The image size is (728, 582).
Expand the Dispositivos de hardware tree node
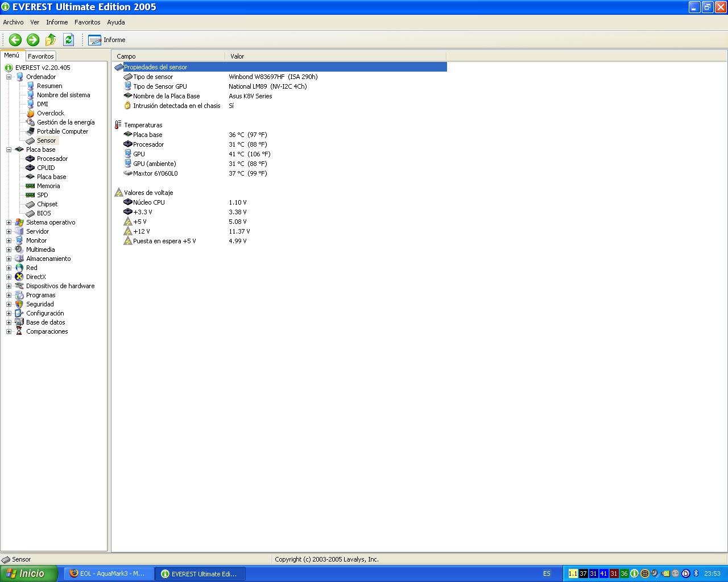pyautogui.click(x=9, y=286)
